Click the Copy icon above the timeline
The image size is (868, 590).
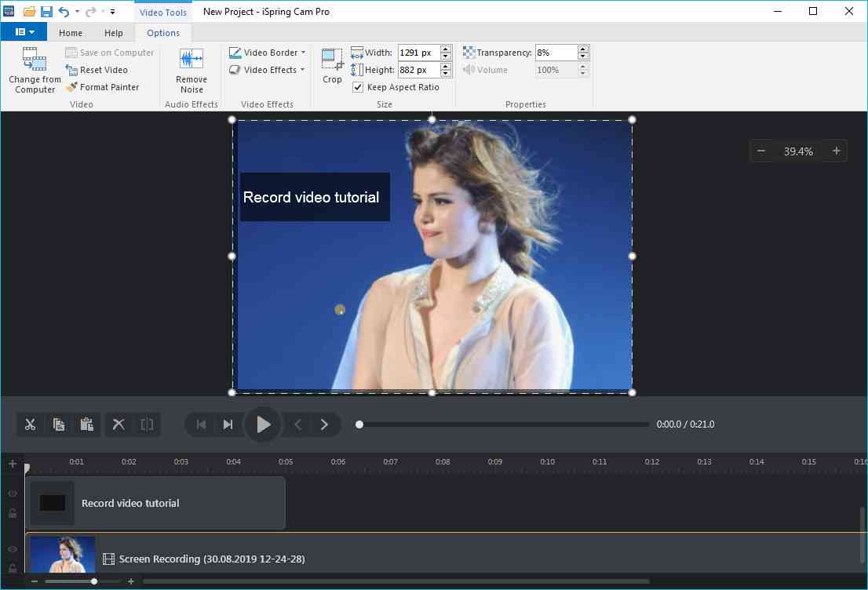(x=59, y=424)
